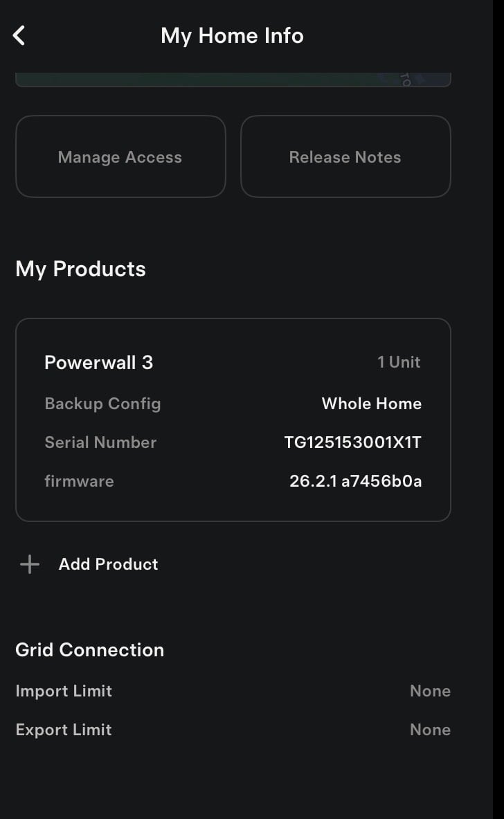The height and width of the screenshot is (819, 504).
Task: Click the 1 Unit count text
Action: pyautogui.click(x=399, y=362)
